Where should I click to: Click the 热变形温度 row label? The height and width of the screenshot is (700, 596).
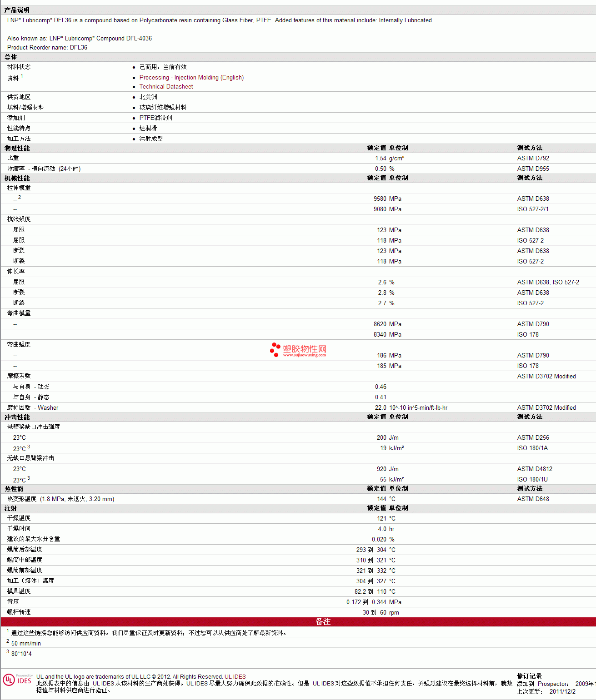coord(61,499)
